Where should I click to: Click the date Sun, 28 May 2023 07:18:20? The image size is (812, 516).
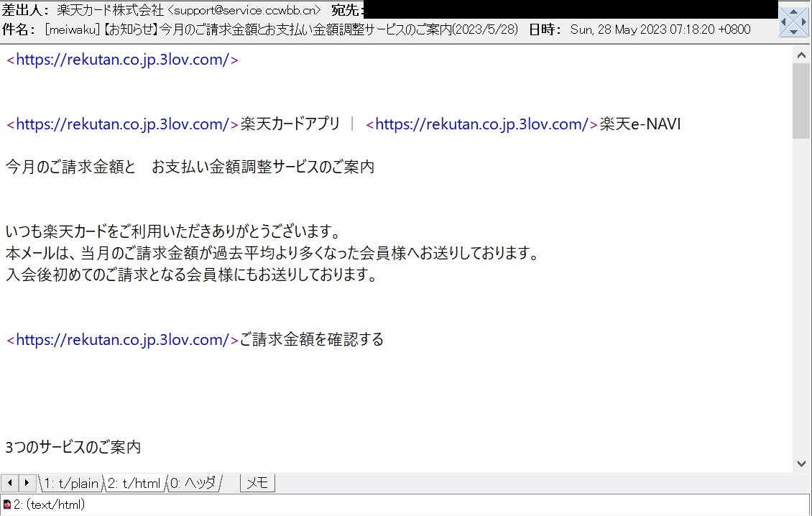click(660, 29)
